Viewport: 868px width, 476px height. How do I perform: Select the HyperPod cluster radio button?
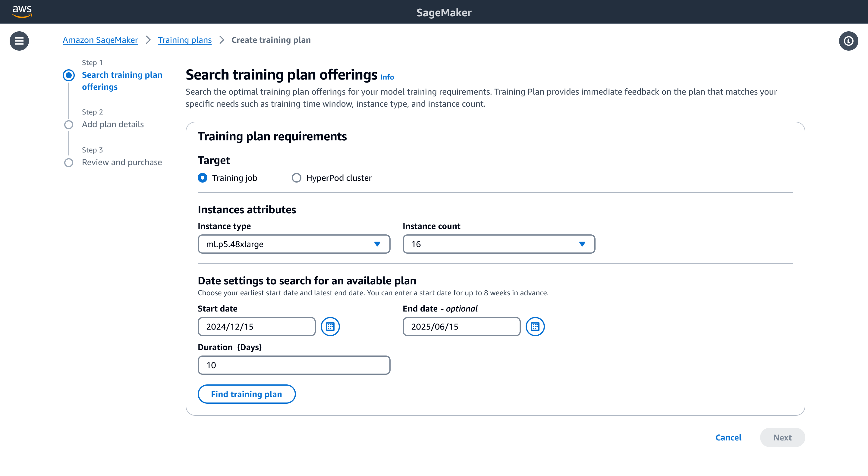point(296,178)
